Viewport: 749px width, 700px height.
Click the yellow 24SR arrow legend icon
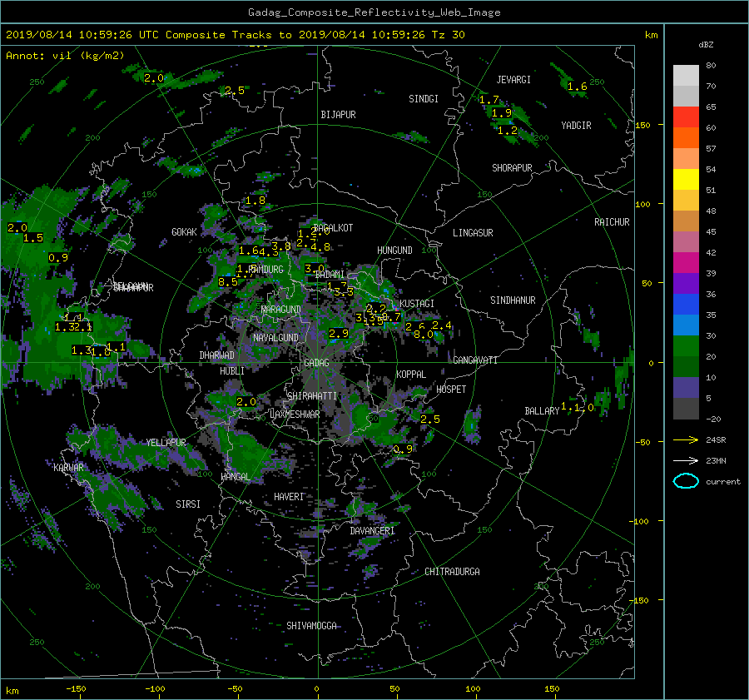point(686,440)
